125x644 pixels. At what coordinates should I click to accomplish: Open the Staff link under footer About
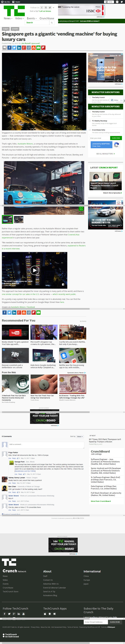(45, 576)
